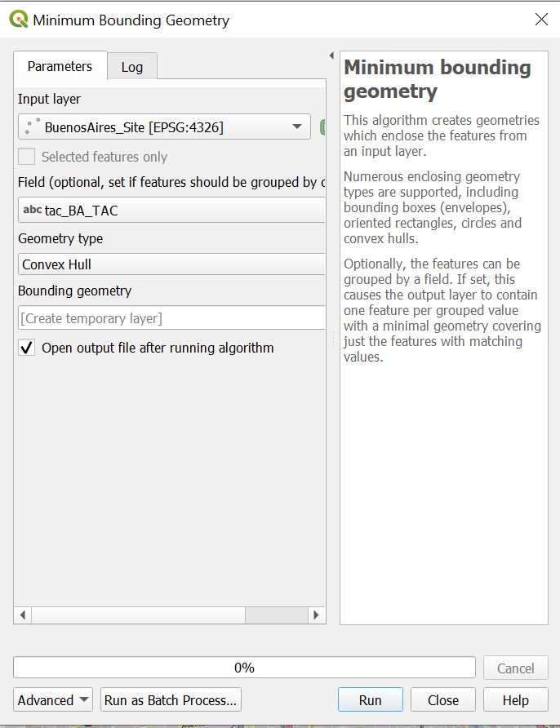The width and height of the screenshot is (560, 728).
Task: Open the Input layer dropdown
Action: [299, 127]
